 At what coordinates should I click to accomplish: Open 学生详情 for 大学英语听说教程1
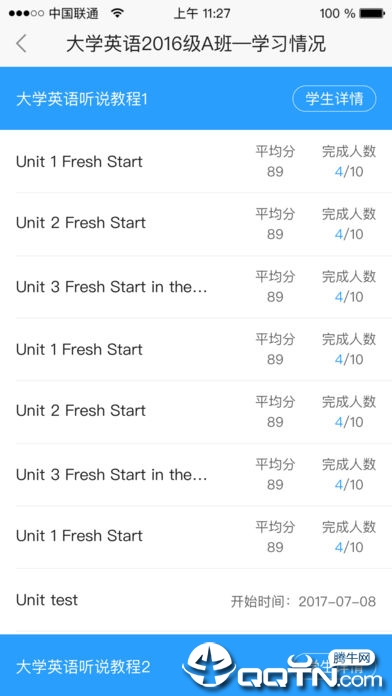(x=334, y=99)
